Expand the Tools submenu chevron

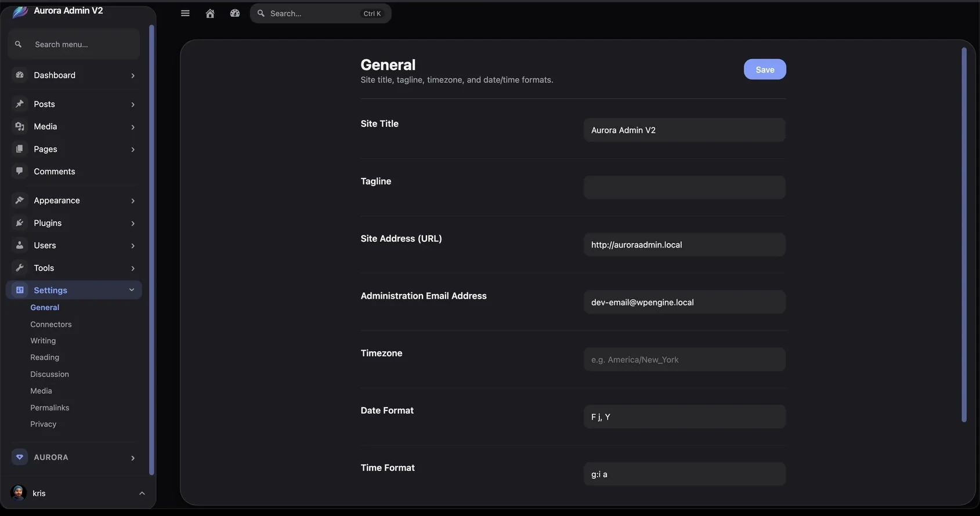tap(133, 268)
